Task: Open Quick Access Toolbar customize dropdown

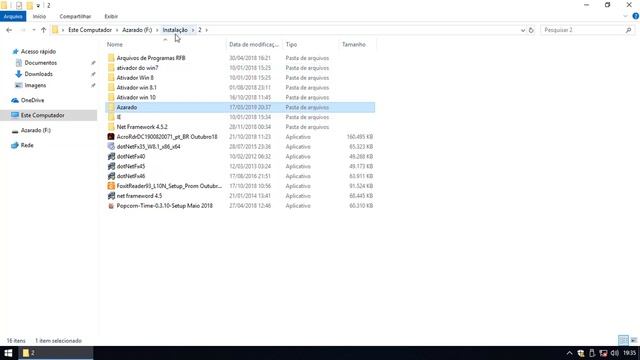Action: (x=38, y=5)
